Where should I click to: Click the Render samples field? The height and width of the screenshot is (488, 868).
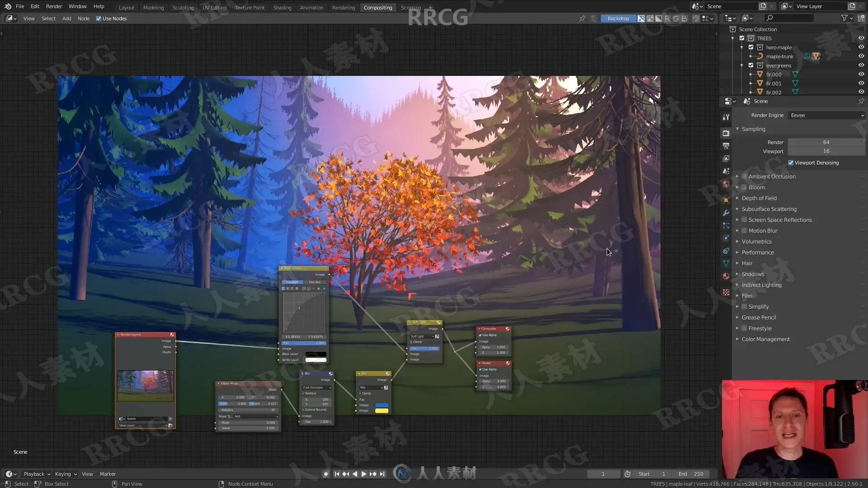coord(826,142)
